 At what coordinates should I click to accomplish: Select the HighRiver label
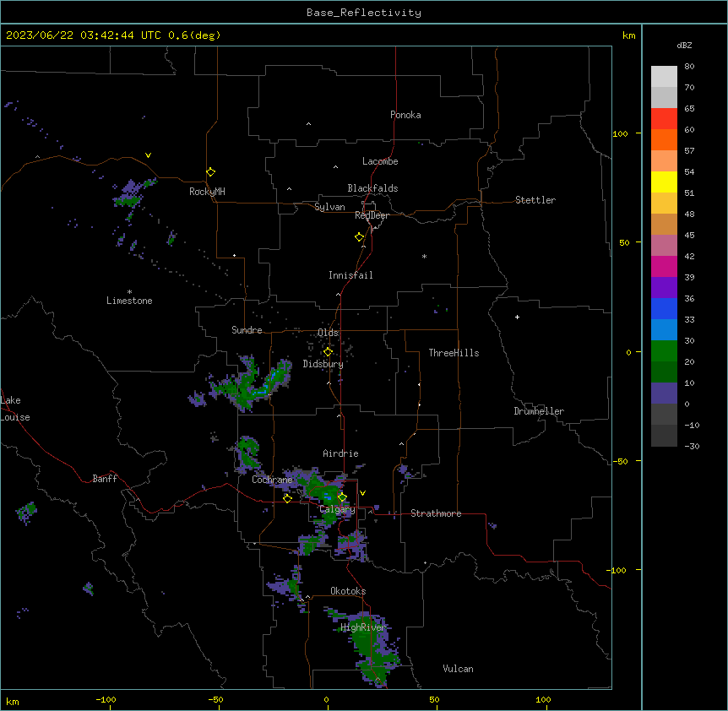[363, 627]
